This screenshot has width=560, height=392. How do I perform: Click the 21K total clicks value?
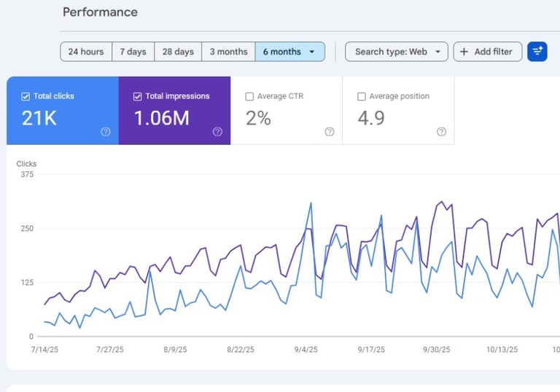pyautogui.click(x=39, y=118)
